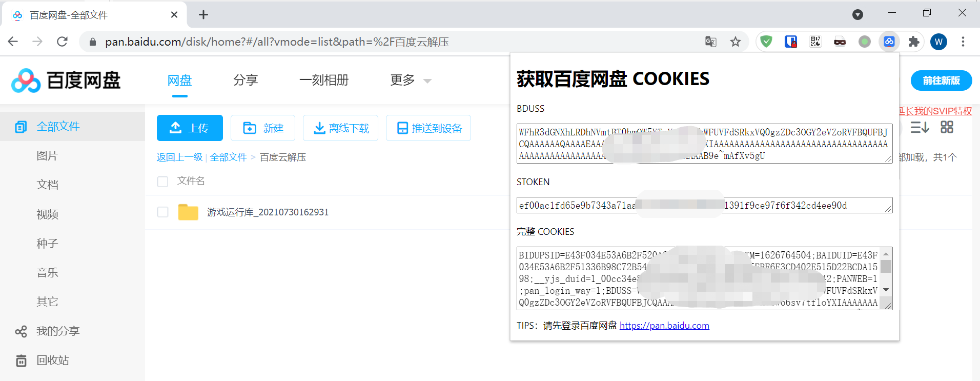The width and height of the screenshot is (980, 381).
Task: Follow 返回上一级 breadcrumb link
Action: (180, 157)
